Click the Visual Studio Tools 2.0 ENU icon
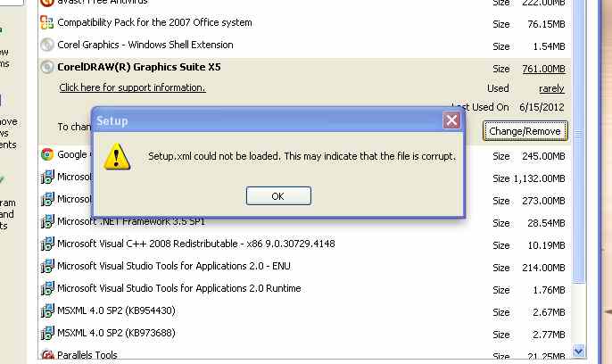This screenshot has width=612, height=364. tap(47, 266)
